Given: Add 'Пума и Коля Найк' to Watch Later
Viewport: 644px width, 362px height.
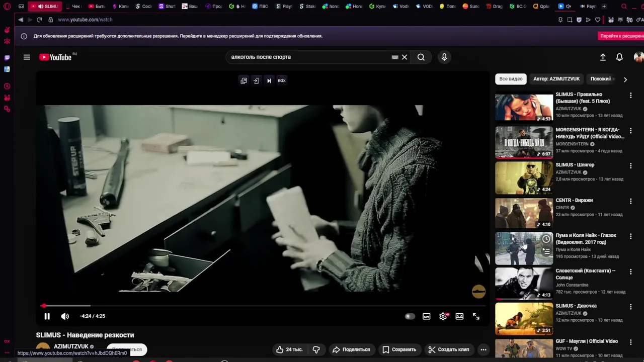Looking at the screenshot, I should [546, 239].
